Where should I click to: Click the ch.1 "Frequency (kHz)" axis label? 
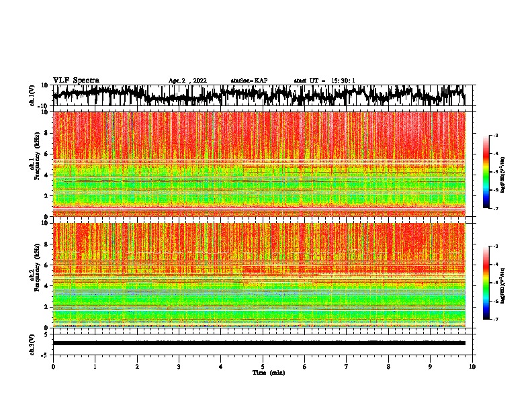coord(37,156)
